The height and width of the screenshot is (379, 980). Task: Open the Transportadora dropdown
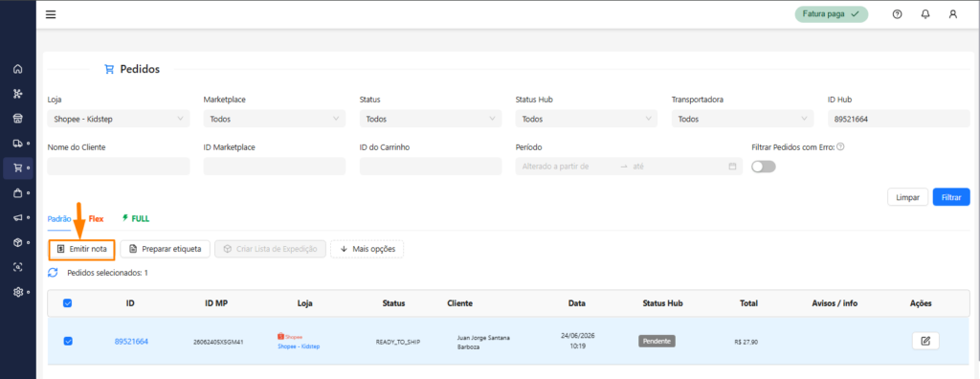pyautogui.click(x=743, y=119)
